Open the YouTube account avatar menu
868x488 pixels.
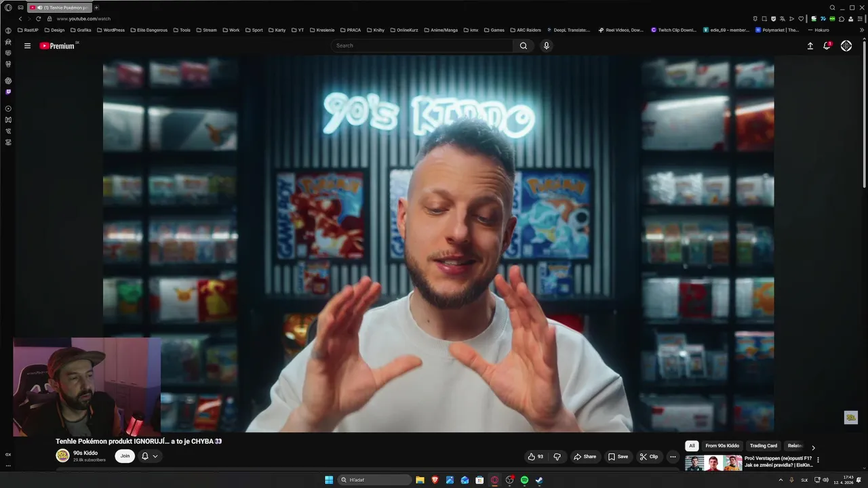click(846, 45)
